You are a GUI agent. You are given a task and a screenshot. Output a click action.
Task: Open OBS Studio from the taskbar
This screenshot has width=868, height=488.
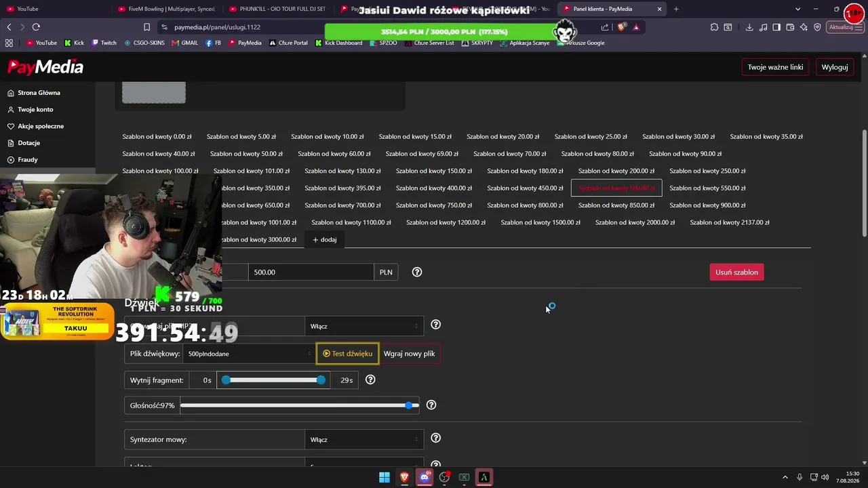[x=444, y=477]
